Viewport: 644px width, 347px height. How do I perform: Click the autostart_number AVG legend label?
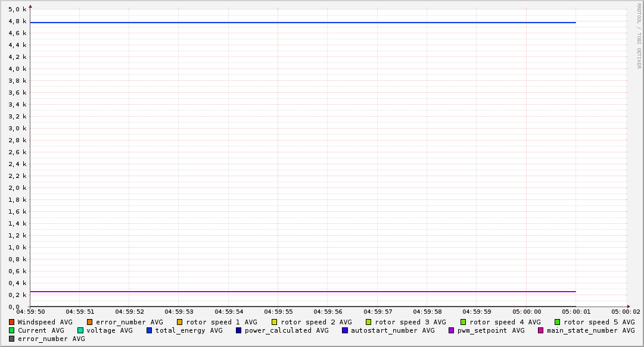pyautogui.click(x=393, y=330)
